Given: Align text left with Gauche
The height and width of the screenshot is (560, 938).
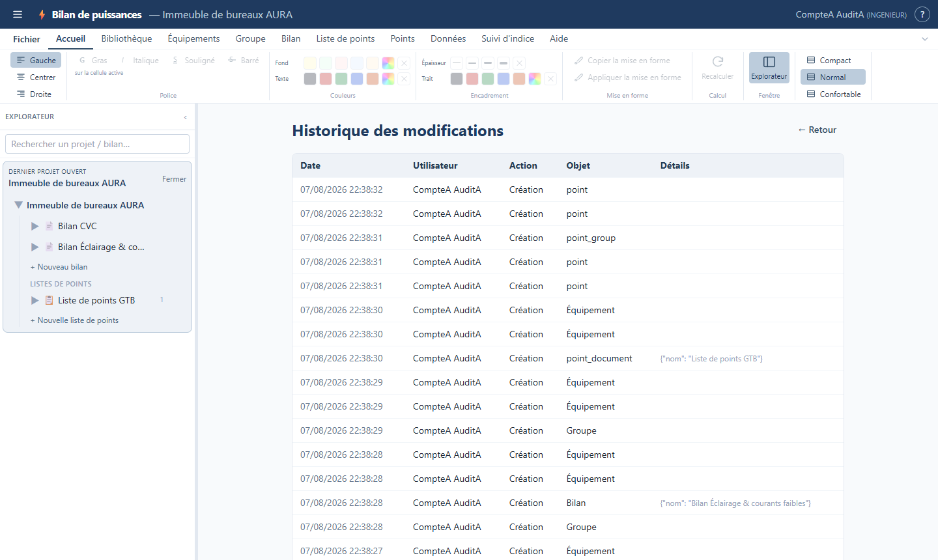Looking at the screenshot, I should [x=36, y=60].
